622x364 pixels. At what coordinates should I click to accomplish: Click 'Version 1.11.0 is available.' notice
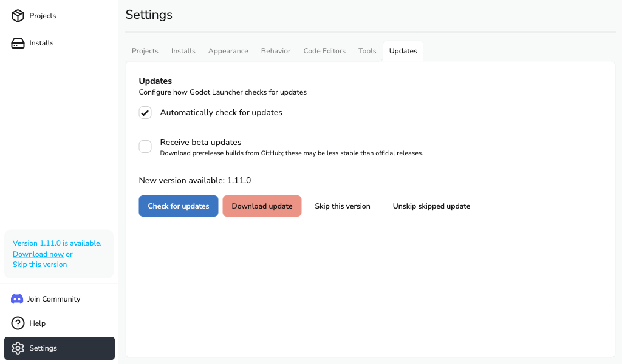57,243
